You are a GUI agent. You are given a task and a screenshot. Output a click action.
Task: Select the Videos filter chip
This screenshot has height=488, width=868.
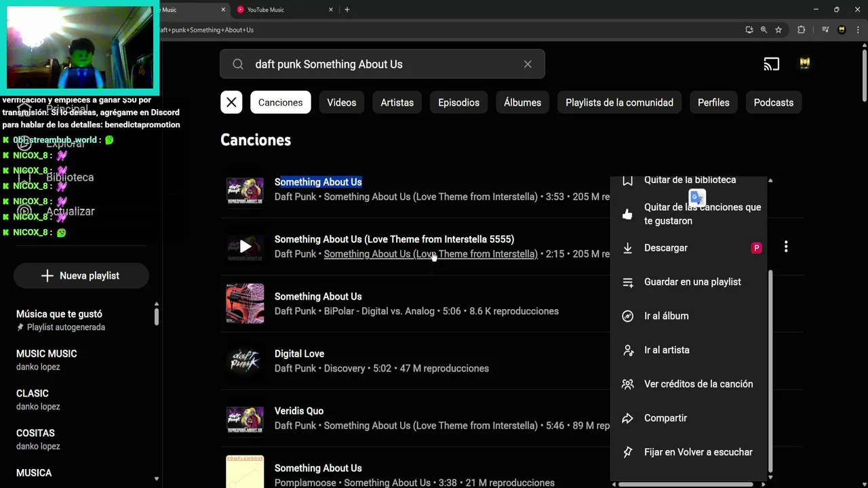click(x=341, y=102)
